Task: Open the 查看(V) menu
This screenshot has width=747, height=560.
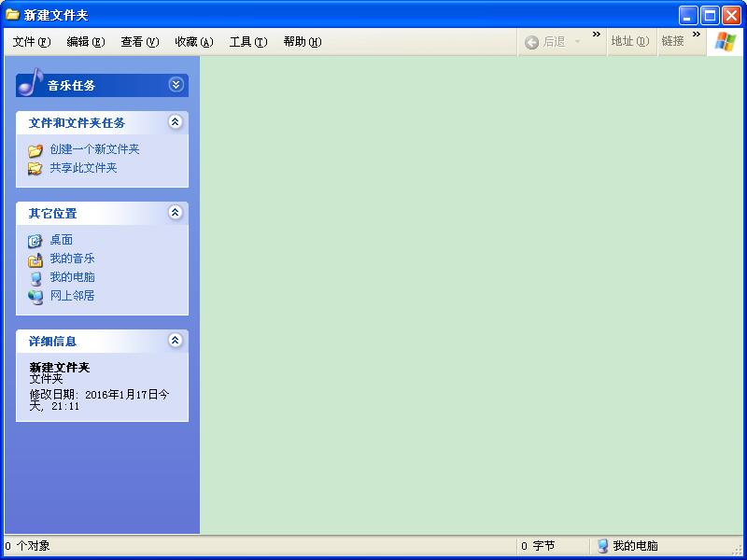Action: (x=139, y=42)
